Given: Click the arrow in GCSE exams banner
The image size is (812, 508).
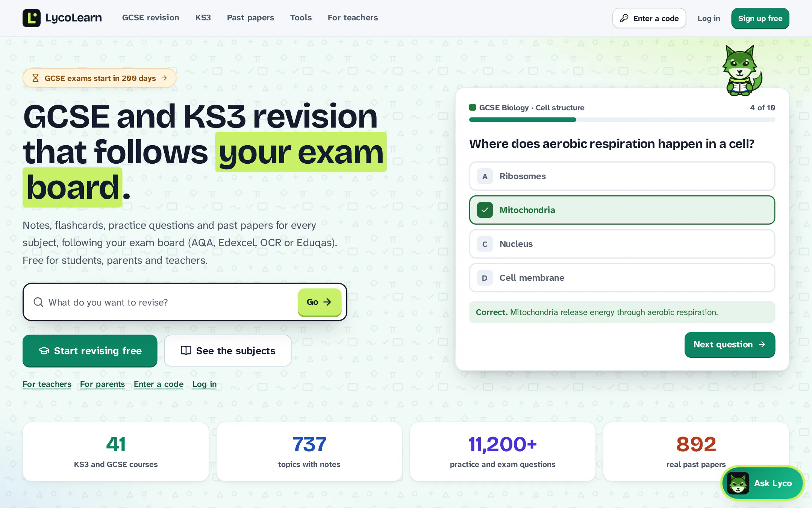Looking at the screenshot, I should [164, 78].
